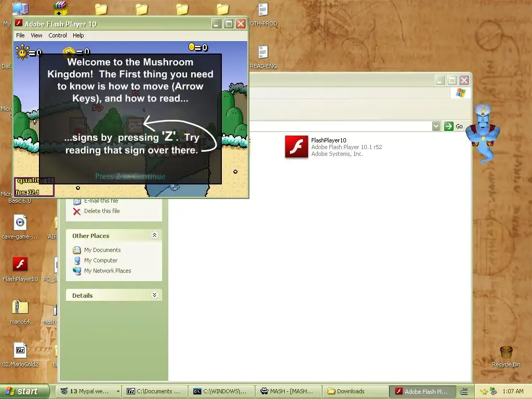Switch to C:\WINDOWS command prompt taskbar button
Screen dimensions: 532x399
click(221, 391)
